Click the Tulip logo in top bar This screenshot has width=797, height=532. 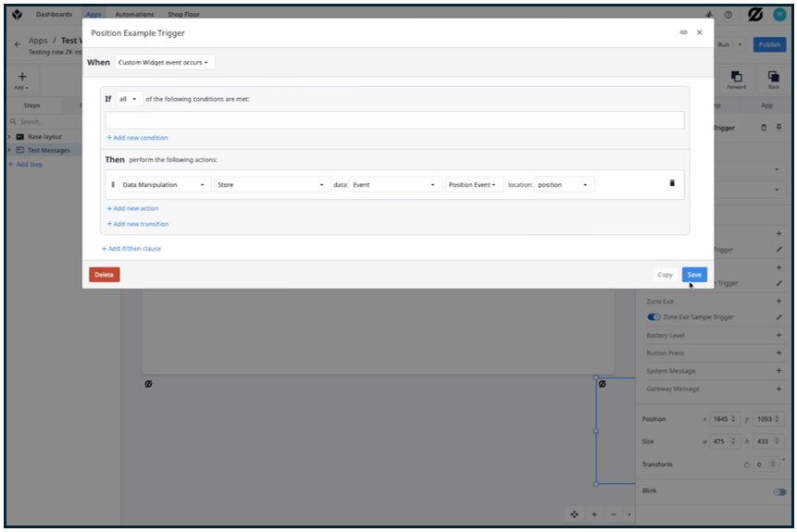coord(17,15)
